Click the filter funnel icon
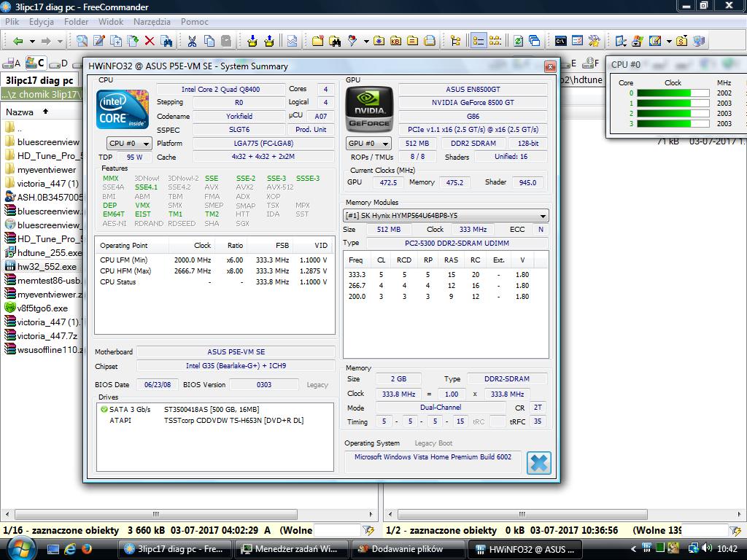Image resolution: width=747 pixels, height=560 pixels. (352, 41)
